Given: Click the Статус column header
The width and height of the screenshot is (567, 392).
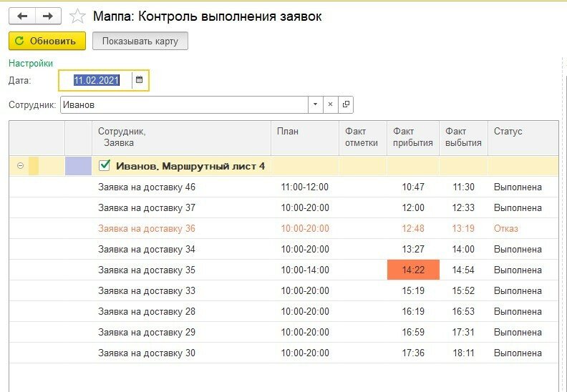Looking at the screenshot, I should [x=508, y=132].
